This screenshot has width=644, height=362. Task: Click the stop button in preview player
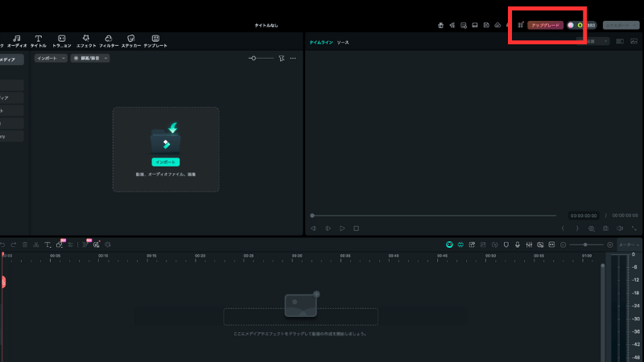click(356, 228)
